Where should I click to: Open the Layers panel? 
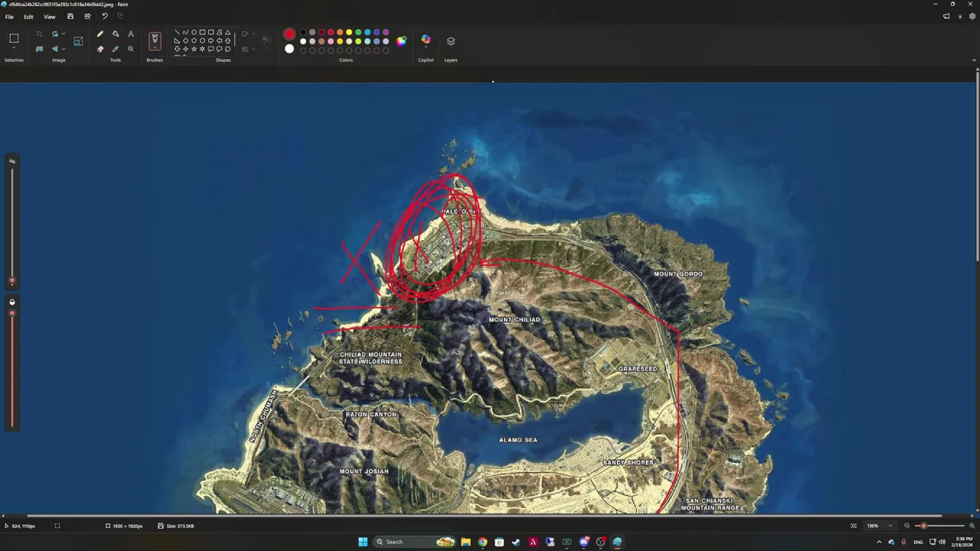[451, 41]
